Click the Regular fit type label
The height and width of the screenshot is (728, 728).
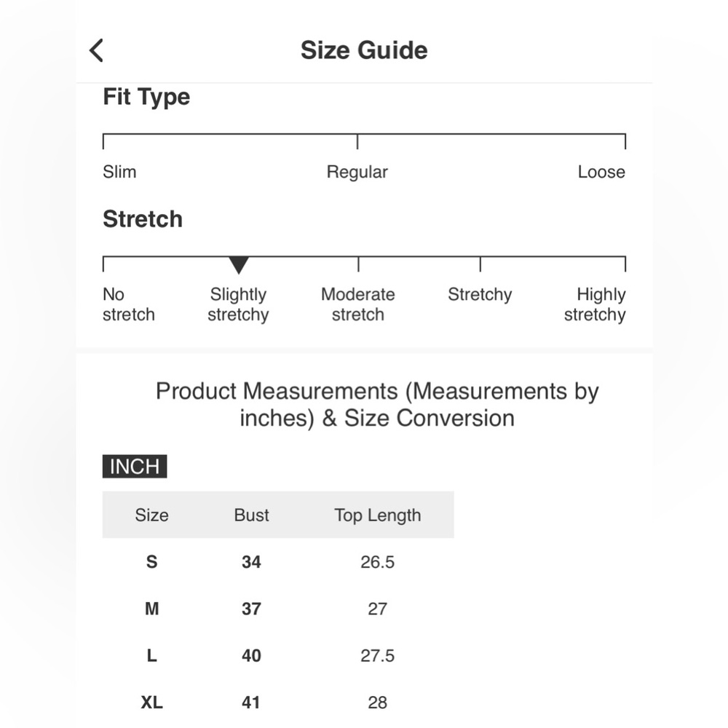(x=357, y=173)
